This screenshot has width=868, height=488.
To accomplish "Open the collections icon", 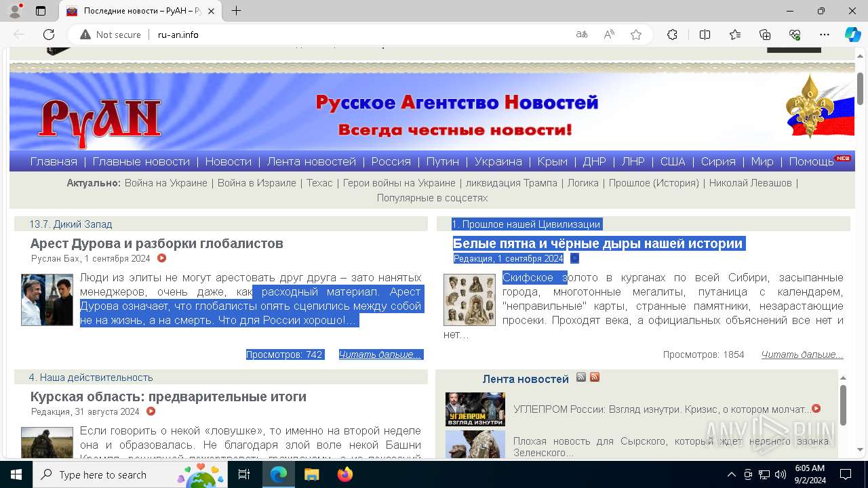I will (765, 35).
